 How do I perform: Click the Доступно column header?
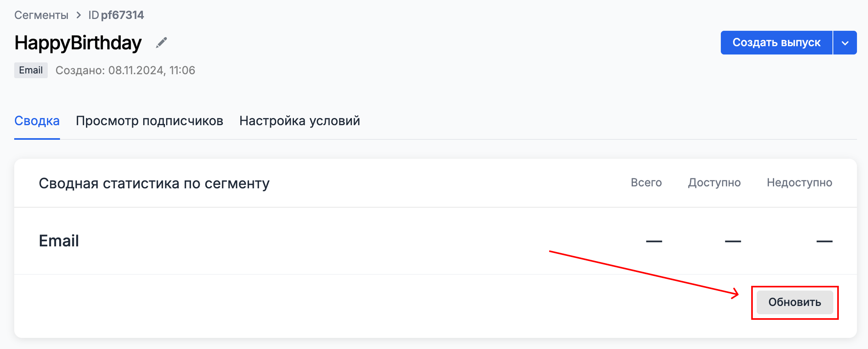pyautogui.click(x=714, y=182)
